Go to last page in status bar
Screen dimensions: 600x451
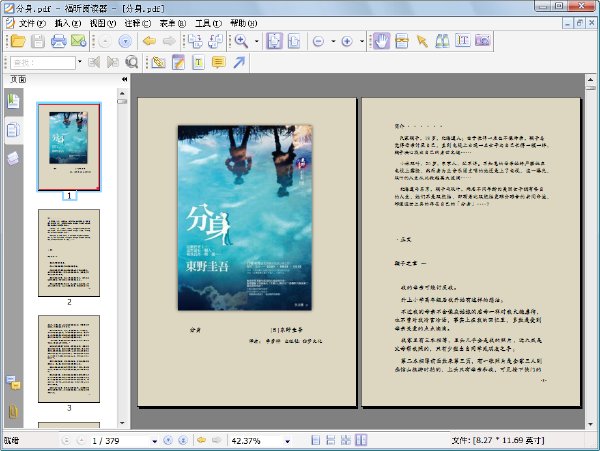click(183, 440)
